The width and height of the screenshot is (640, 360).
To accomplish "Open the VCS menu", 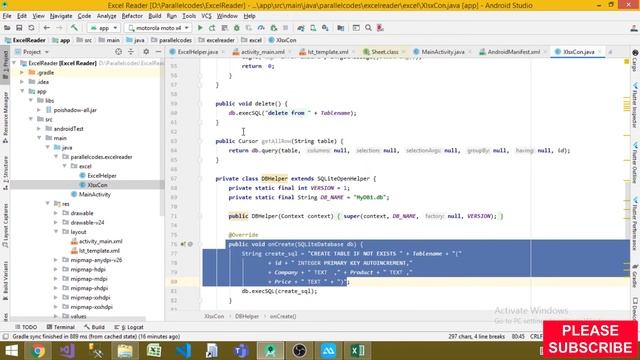I will click(x=207, y=16).
